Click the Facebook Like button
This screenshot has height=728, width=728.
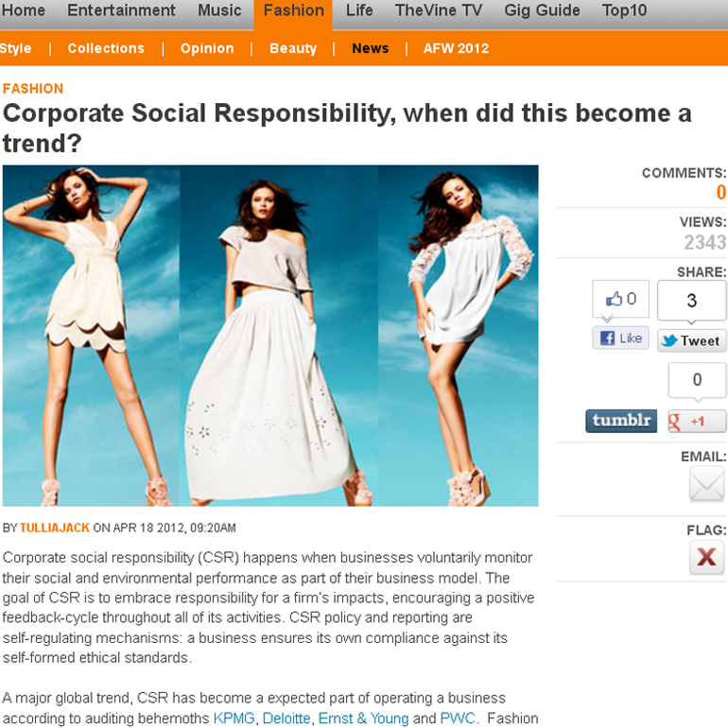pyautogui.click(x=620, y=338)
